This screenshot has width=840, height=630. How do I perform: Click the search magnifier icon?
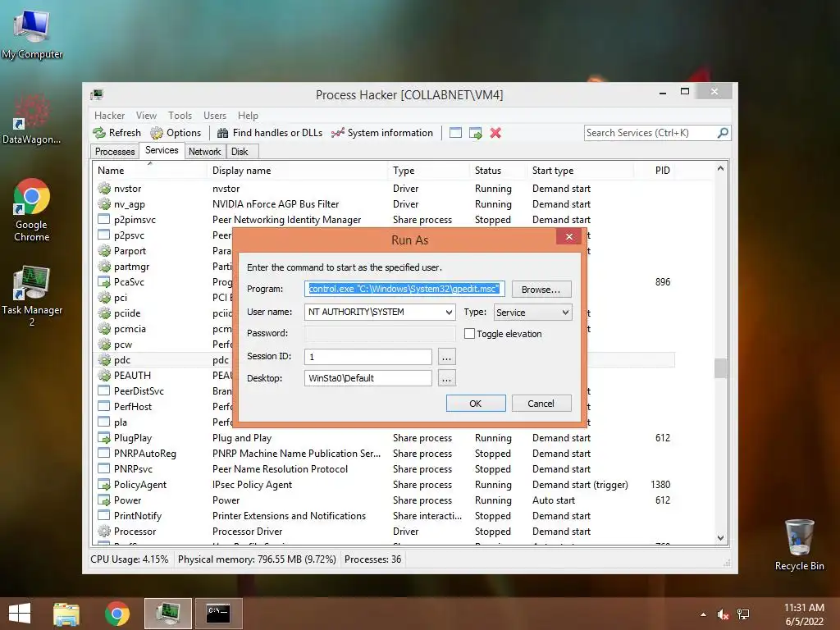tap(723, 132)
